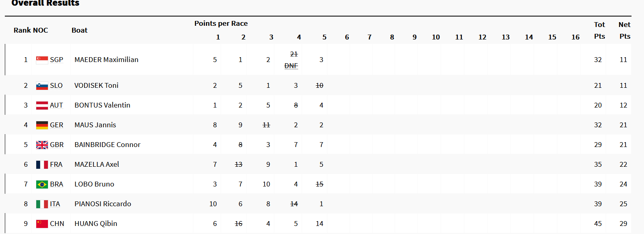Select athlete VODISEK Toni

point(96,85)
